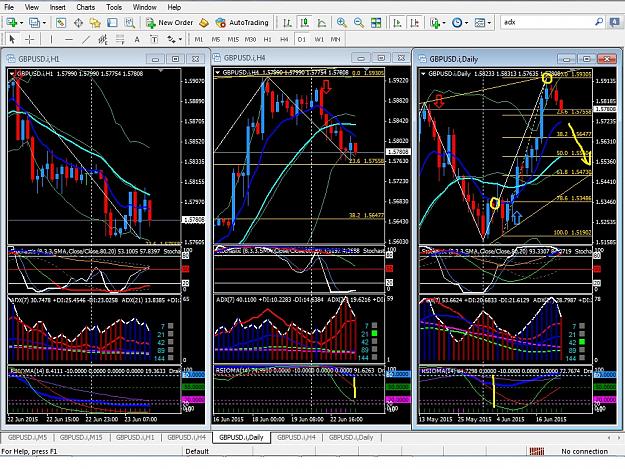Launch MetaEditor from the toolbar
The height and width of the screenshot is (469, 625).
[204, 23]
